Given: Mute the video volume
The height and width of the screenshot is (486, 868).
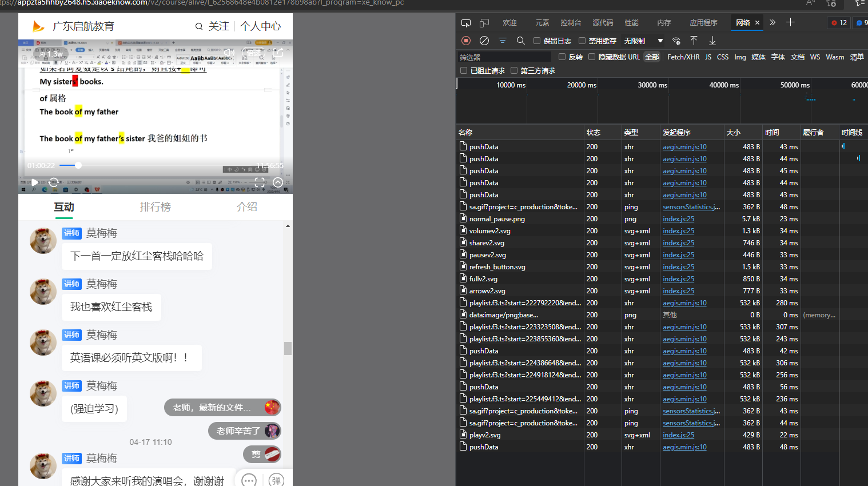Looking at the screenshot, I should pyautogui.click(x=229, y=53).
